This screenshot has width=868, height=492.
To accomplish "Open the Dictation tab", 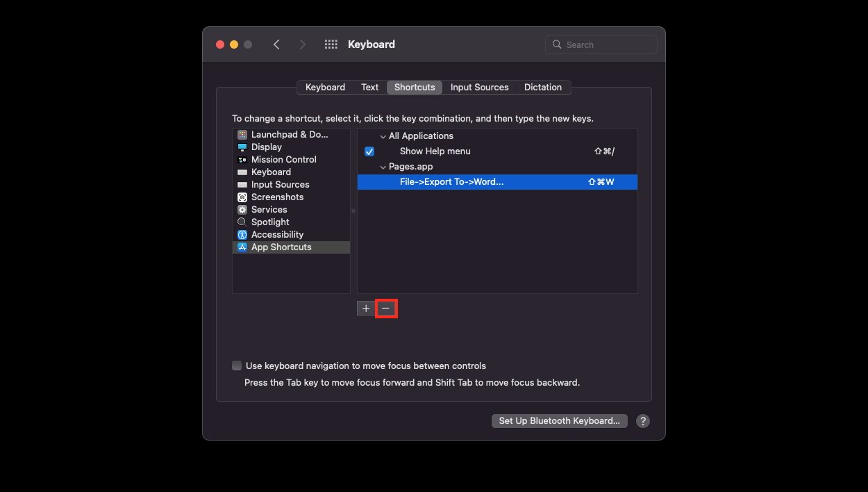I will coord(542,88).
